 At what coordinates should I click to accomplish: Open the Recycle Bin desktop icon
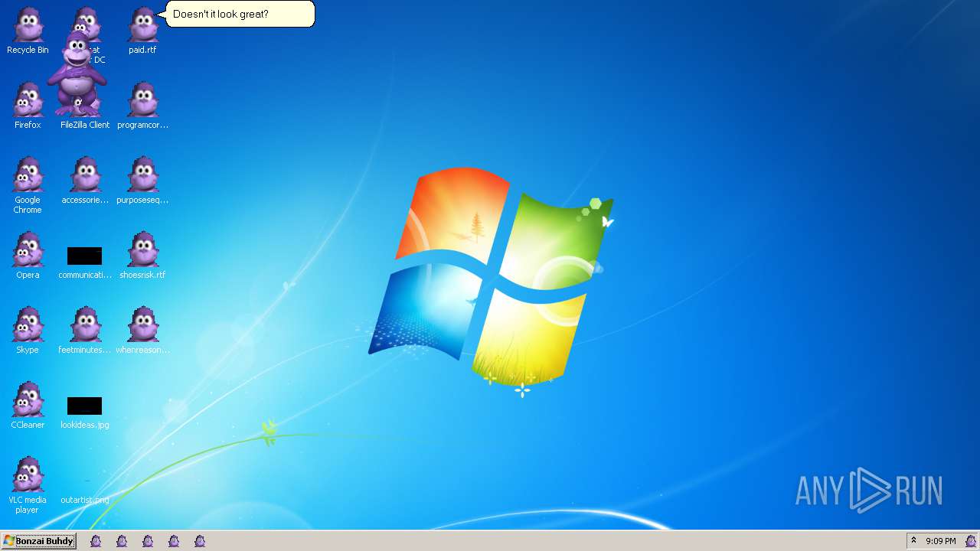[x=28, y=31]
